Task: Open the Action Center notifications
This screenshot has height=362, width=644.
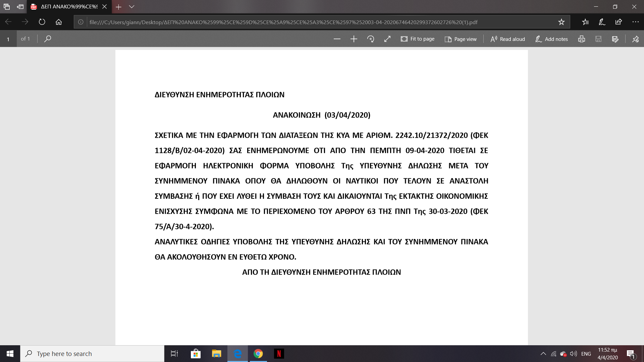Action: tap(631, 354)
